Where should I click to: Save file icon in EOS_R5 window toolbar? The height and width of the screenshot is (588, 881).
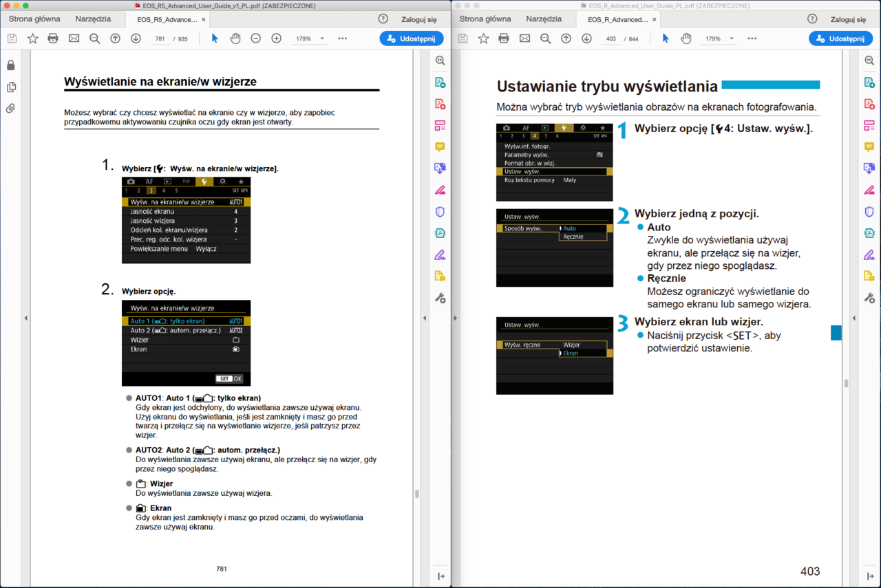click(12, 39)
